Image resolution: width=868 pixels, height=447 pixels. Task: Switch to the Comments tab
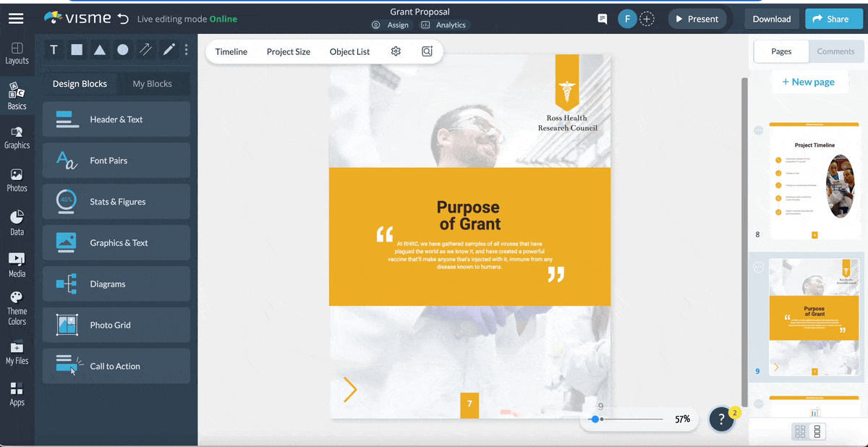(x=835, y=51)
